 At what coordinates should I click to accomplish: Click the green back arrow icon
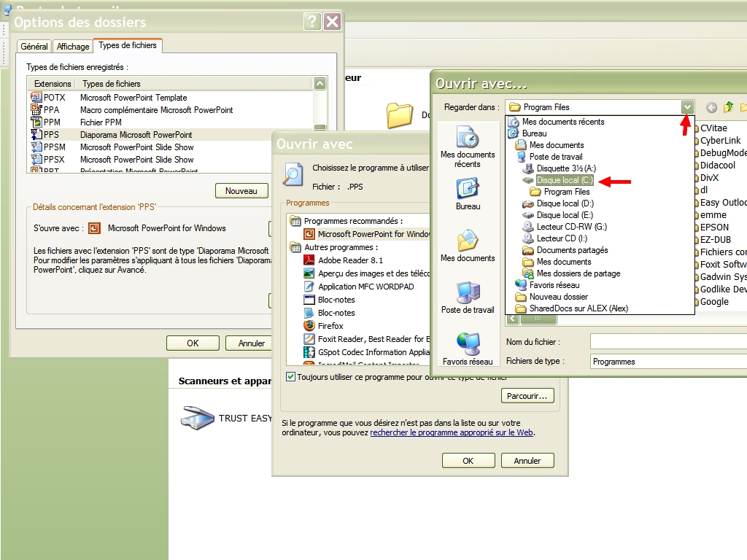click(x=712, y=108)
